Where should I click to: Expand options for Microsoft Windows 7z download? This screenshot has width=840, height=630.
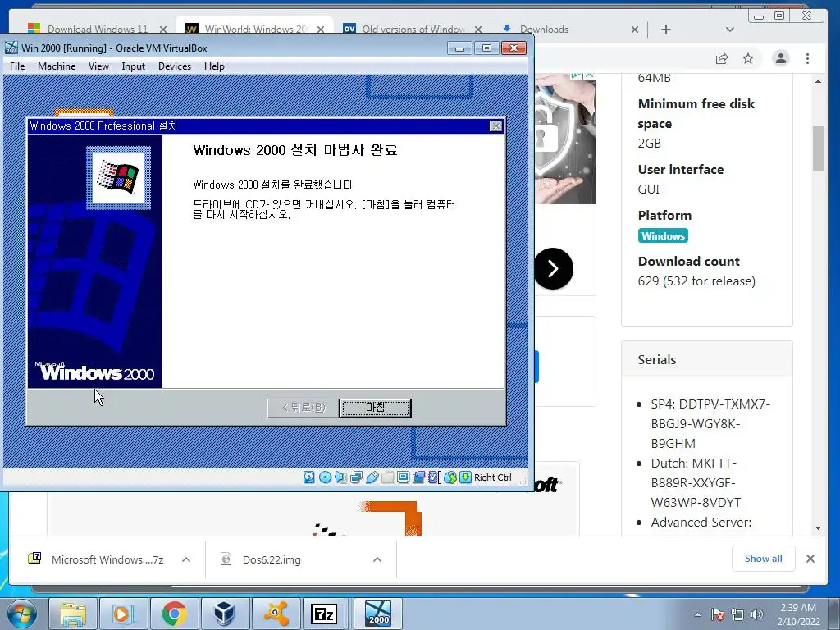coord(186,559)
